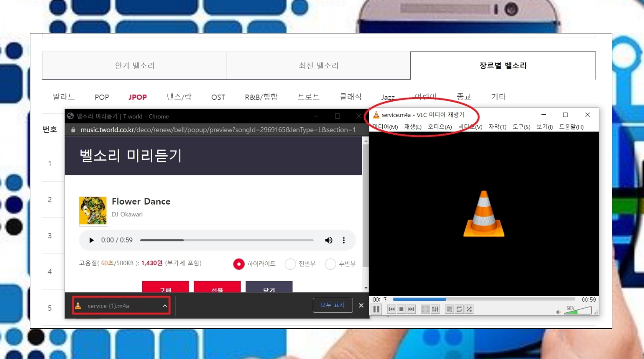This screenshot has width=644, height=359.
Task: Open VLC 도구(S) menu
Action: (x=521, y=127)
